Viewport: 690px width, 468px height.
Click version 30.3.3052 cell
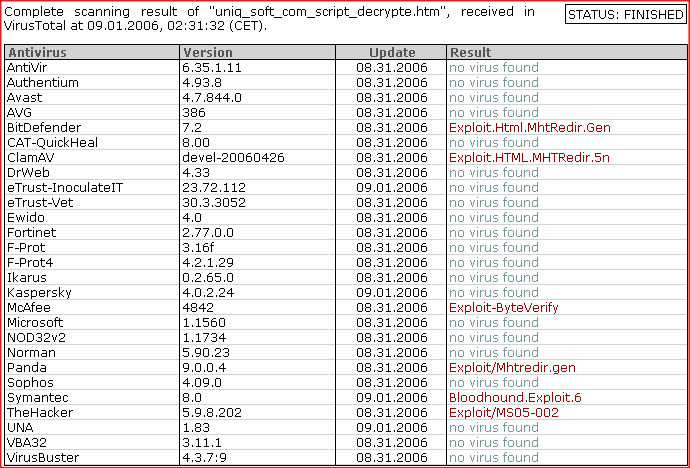click(214, 202)
